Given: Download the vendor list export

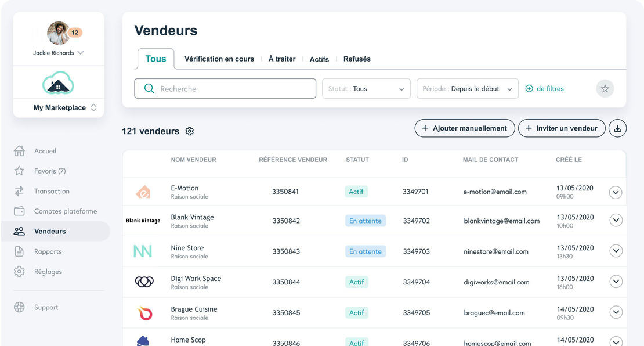Looking at the screenshot, I should pos(617,128).
